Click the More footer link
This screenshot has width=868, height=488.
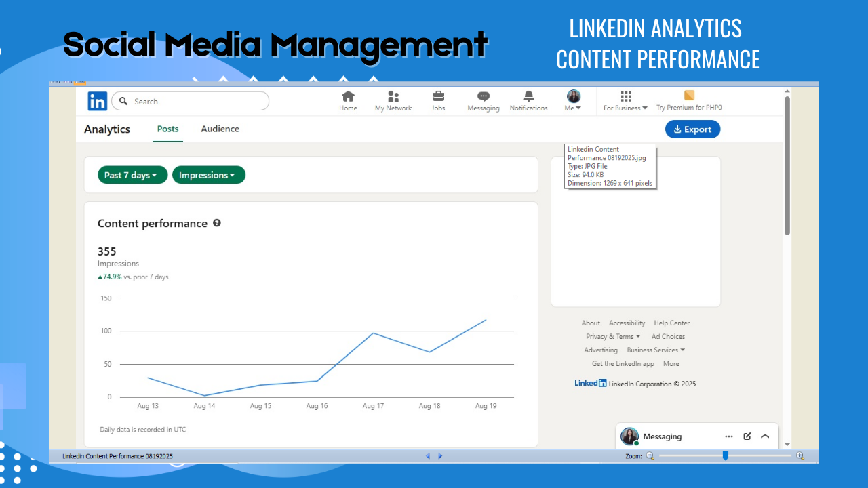point(671,364)
